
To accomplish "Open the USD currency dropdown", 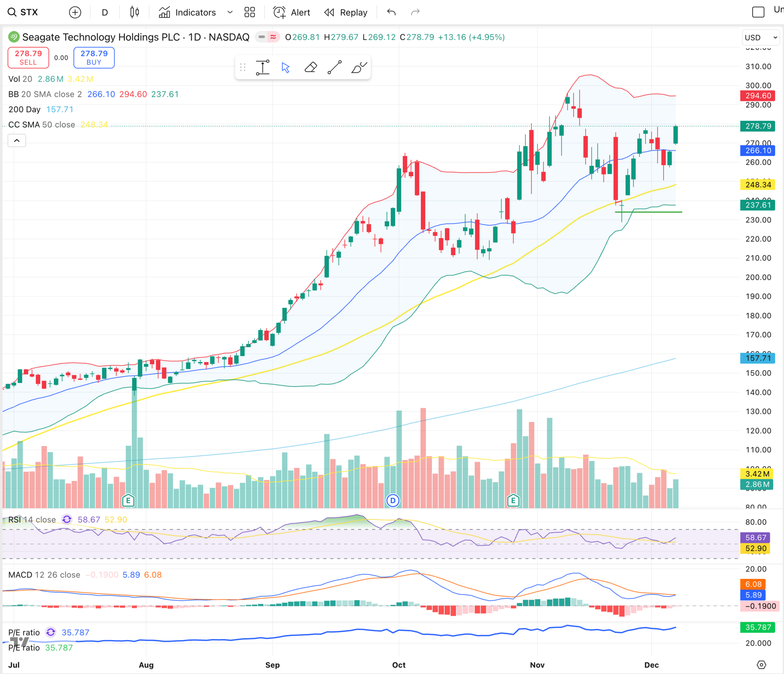I will (761, 38).
